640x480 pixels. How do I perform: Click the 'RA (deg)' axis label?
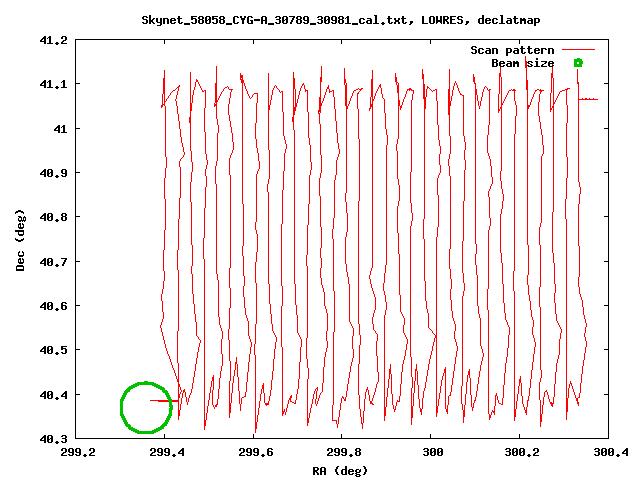coord(340,471)
